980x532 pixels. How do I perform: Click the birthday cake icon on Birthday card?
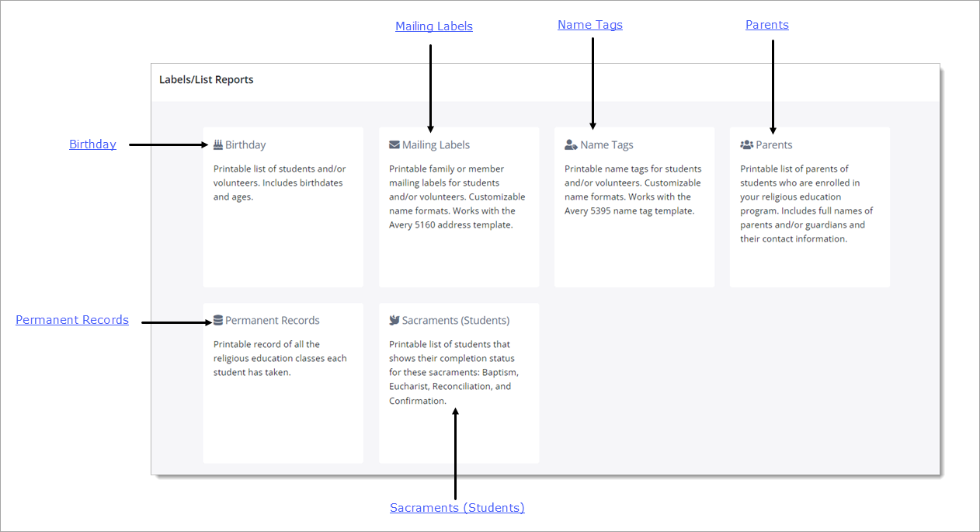(x=218, y=144)
